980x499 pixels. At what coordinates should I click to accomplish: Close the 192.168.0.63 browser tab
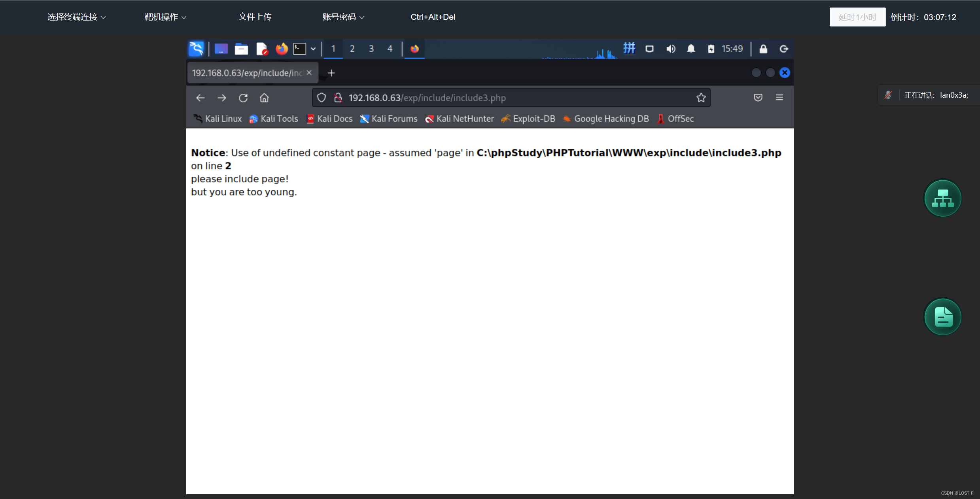[x=309, y=73]
